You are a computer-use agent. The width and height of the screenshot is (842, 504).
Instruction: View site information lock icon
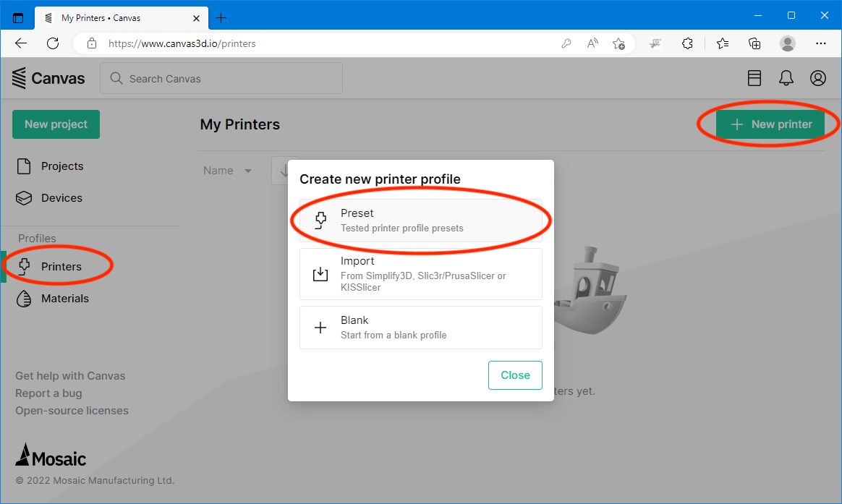coord(92,43)
